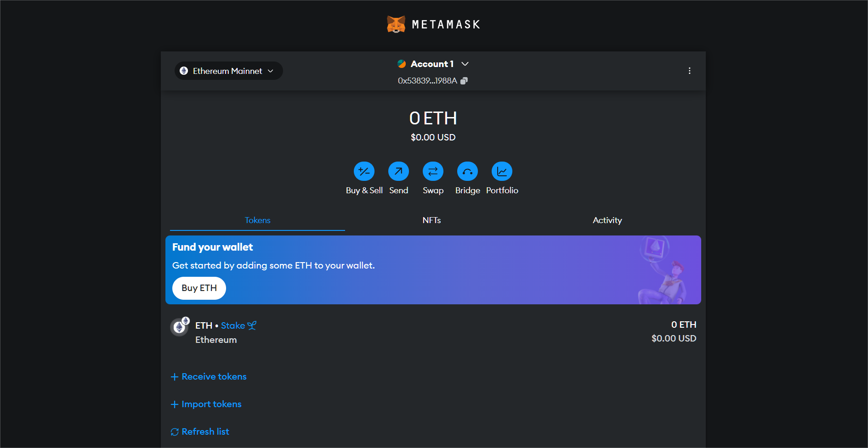Open the Swap icon
The width and height of the screenshot is (868, 448).
coord(433,171)
